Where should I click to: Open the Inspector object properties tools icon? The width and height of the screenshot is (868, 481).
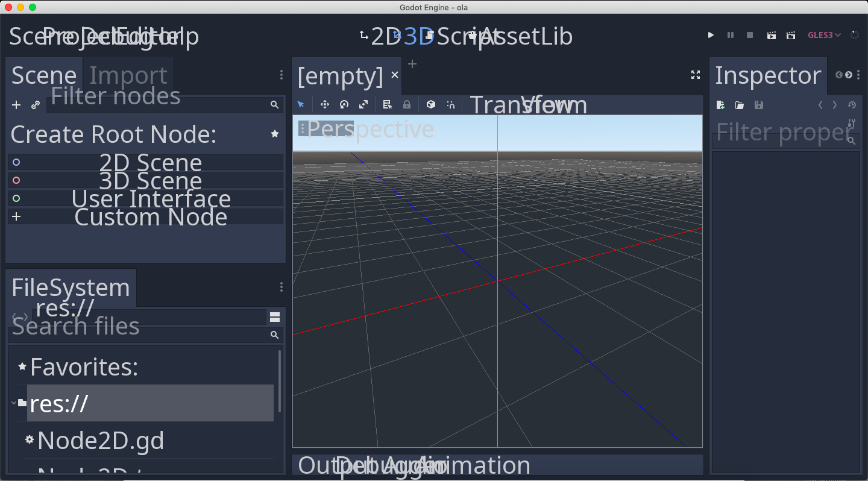[x=852, y=124]
